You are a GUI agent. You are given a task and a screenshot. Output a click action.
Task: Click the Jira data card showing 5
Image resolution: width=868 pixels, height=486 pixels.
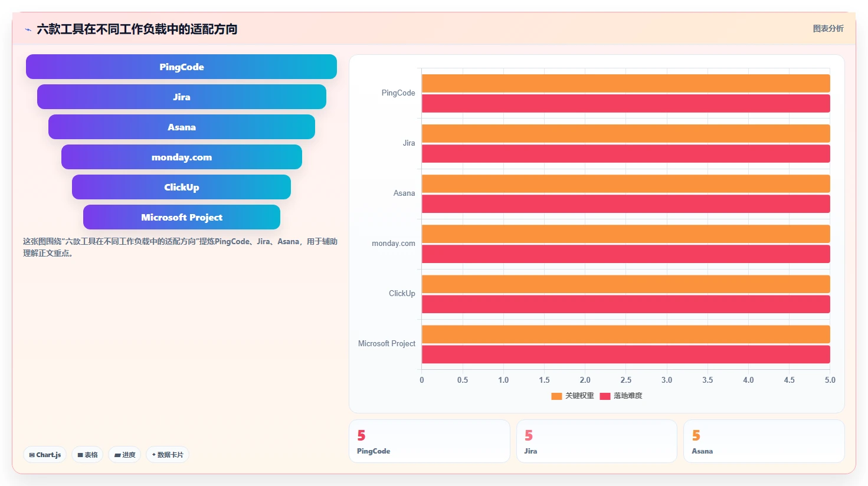point(597,441)
